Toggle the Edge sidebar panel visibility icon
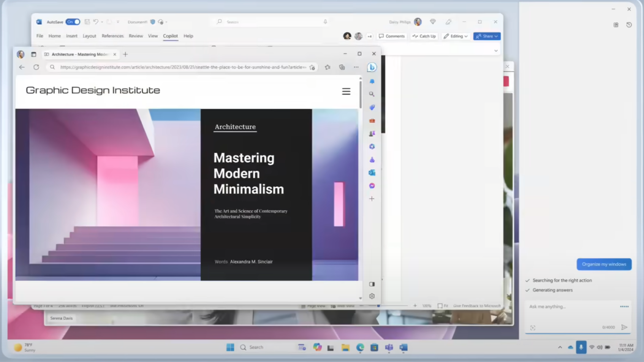 pos(372,284)
